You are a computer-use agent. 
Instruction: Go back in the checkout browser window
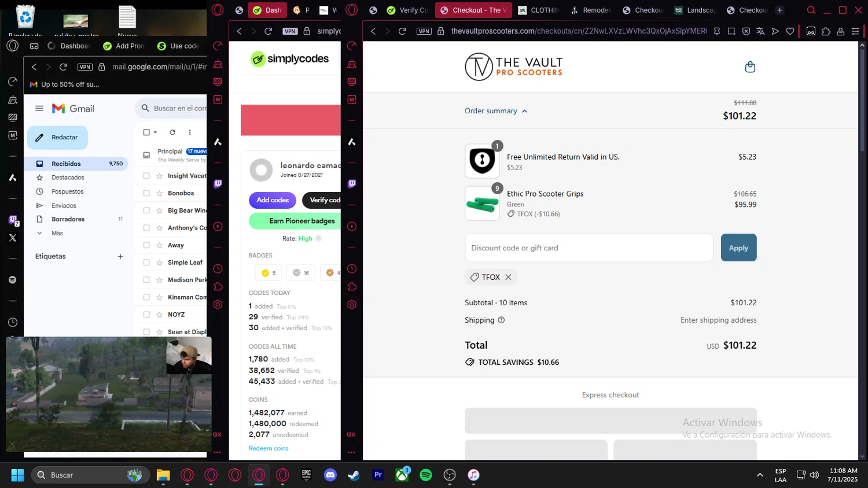tap(373, 31)
